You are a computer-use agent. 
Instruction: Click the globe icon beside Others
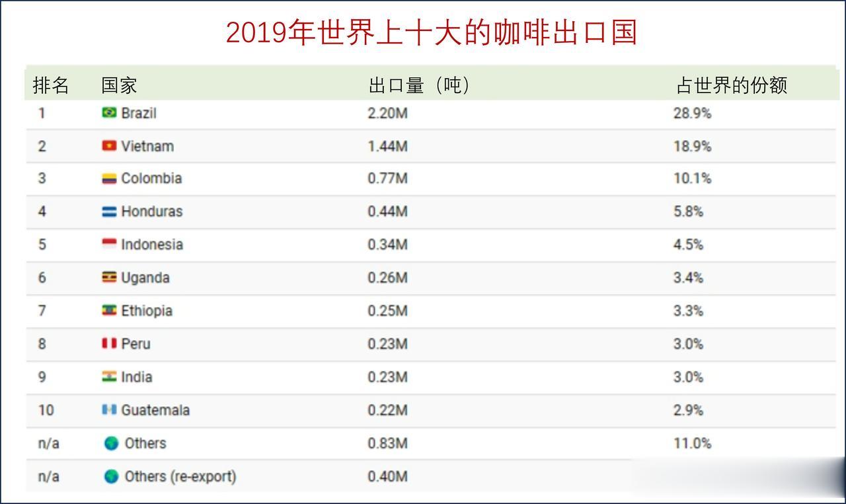pos(112,443)
